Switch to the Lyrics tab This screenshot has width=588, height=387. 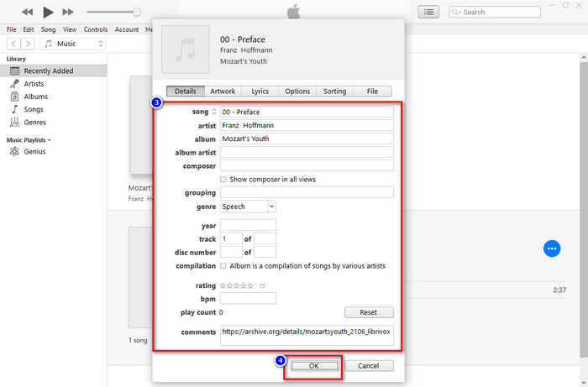point(260,91)
